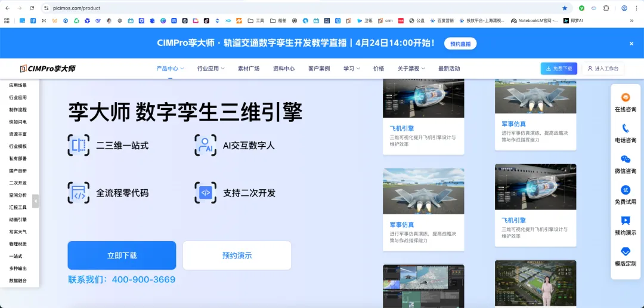This screenshot has height=308, width=644.
Task: Open the 船舶 bookmarks folder
Action: tap(278, 20)
